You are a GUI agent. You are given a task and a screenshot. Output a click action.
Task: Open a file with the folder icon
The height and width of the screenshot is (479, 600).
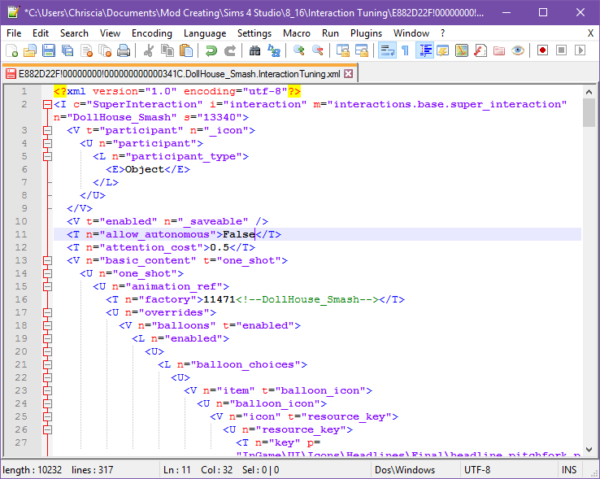click(x=30, y=50)
